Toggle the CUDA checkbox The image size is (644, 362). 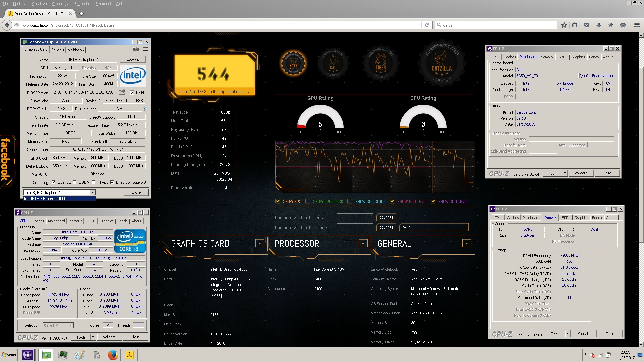(x=75, y=182)
